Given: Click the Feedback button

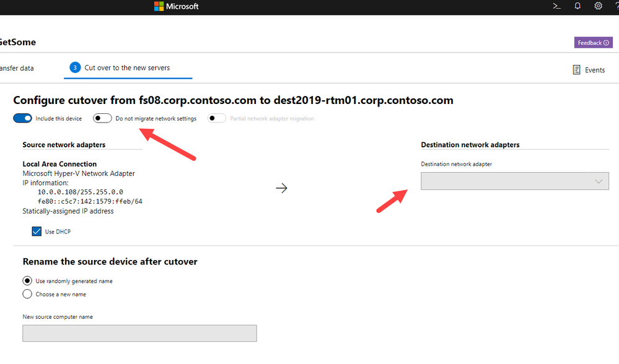Looking at the screenshot, I should 594,43.
